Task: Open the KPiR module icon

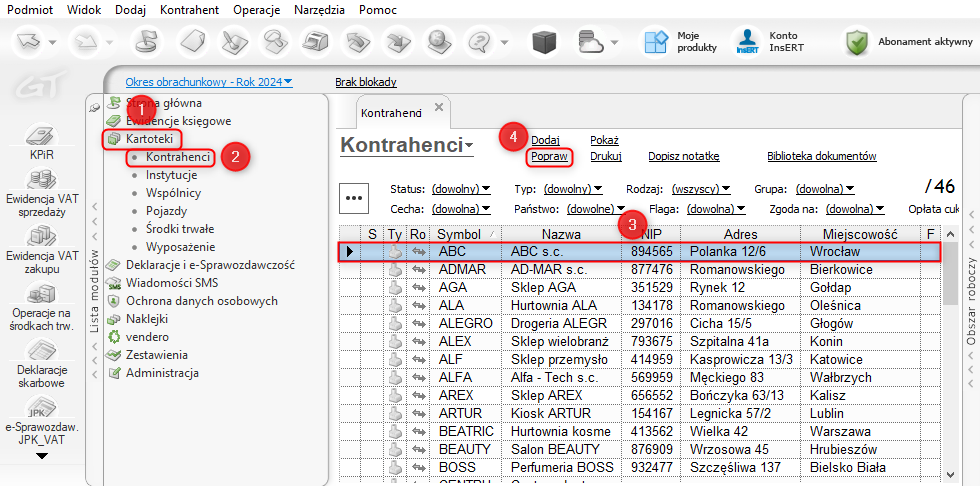Action: 41,136
